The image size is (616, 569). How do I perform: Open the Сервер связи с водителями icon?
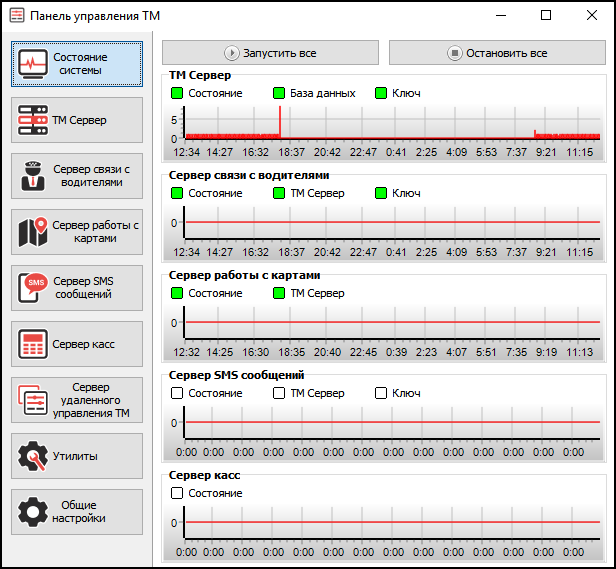point(34,176)
